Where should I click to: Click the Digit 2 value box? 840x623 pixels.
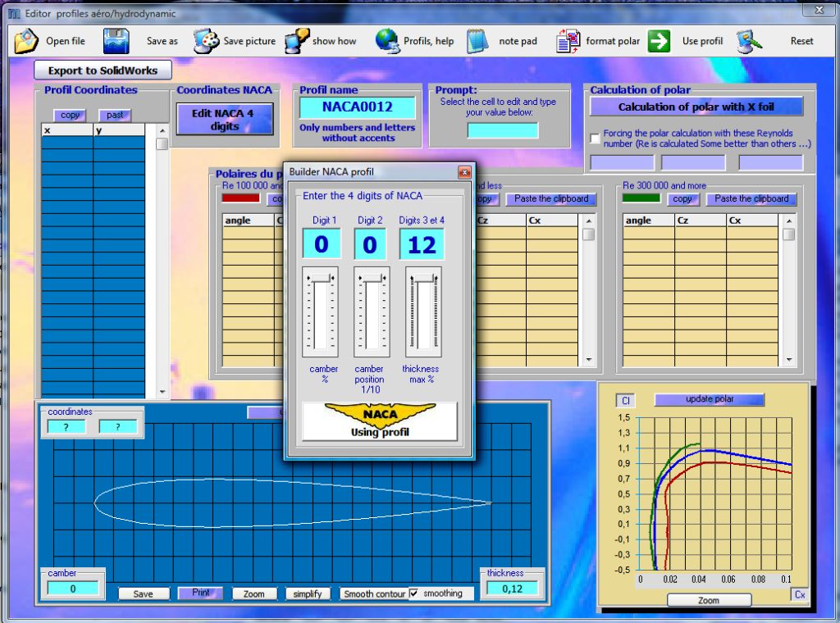[370, 244]
